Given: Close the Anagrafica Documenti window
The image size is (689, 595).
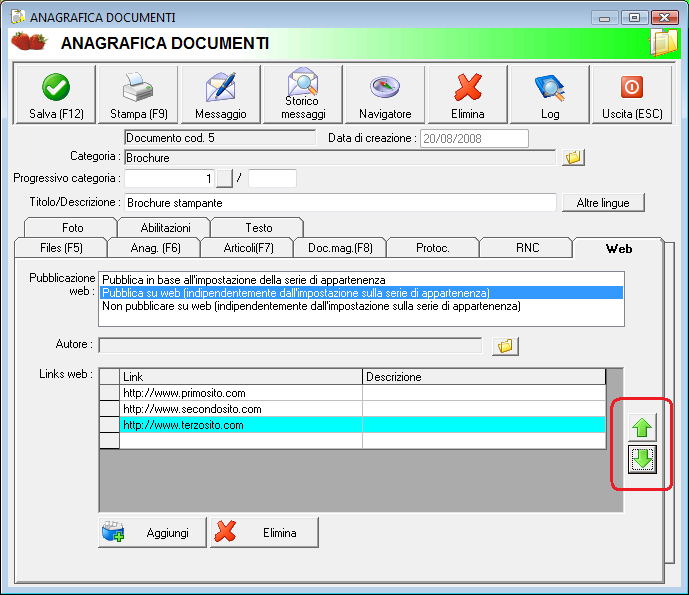Looking at the screenshot, I should (664, 18).
